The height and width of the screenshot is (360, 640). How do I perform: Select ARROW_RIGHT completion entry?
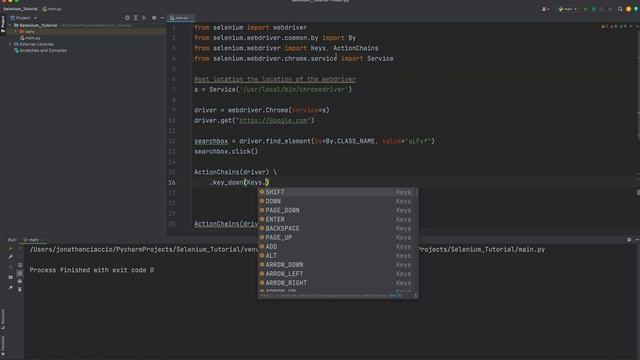click(337, 282)
